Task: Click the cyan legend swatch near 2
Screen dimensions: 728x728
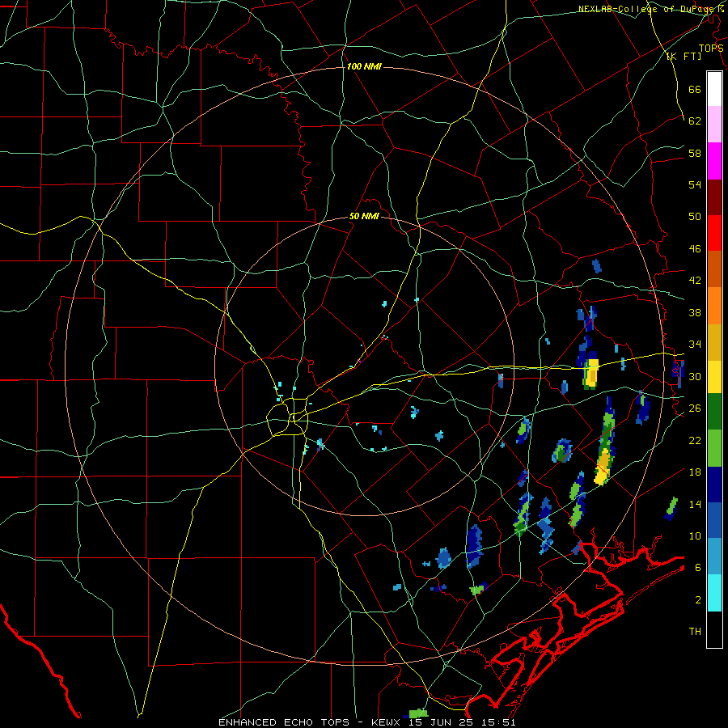Action: click(x=714, y=593)
